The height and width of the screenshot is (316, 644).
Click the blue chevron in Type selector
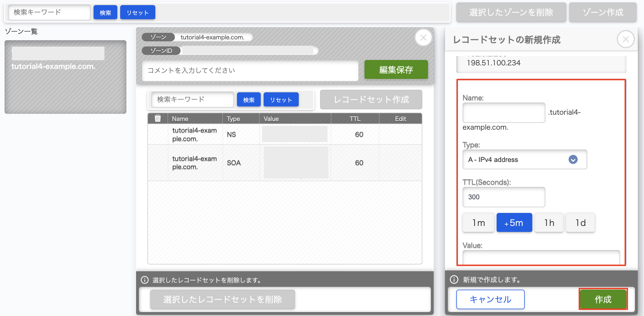(x=573, y=160)
